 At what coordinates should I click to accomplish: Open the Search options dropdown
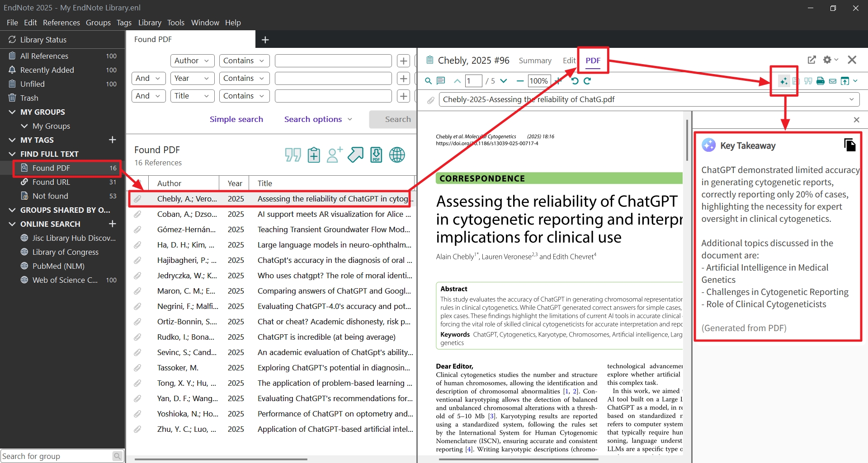[318, 119]
